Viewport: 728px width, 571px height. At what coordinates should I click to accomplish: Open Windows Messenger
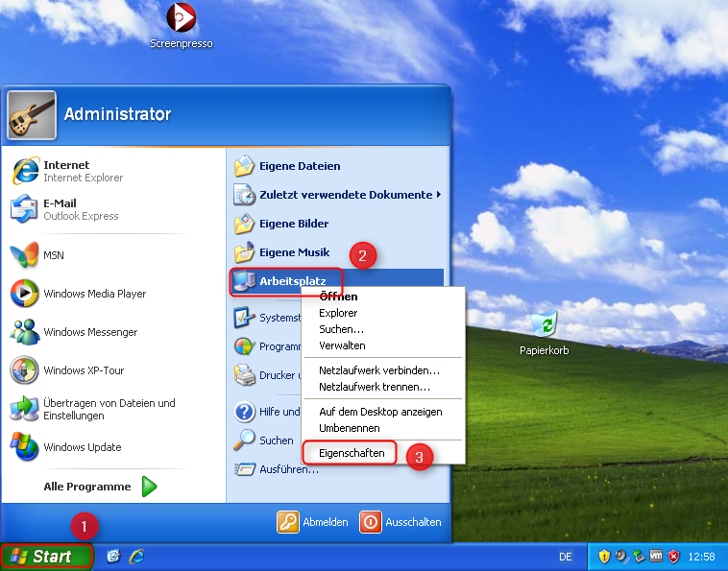[x=90, y=332]
